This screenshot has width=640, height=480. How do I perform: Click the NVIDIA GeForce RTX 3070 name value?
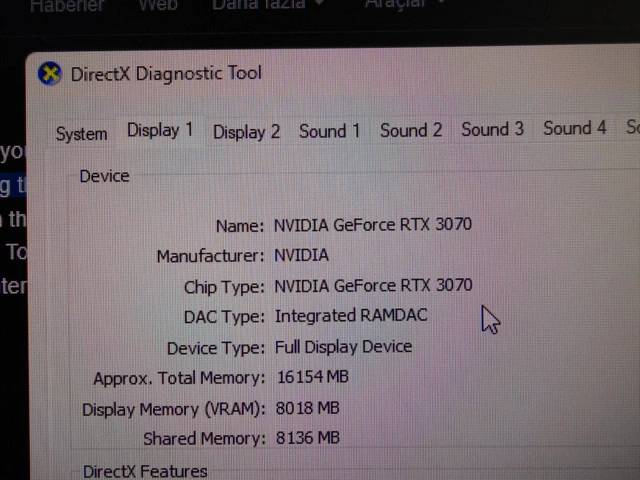373,224
